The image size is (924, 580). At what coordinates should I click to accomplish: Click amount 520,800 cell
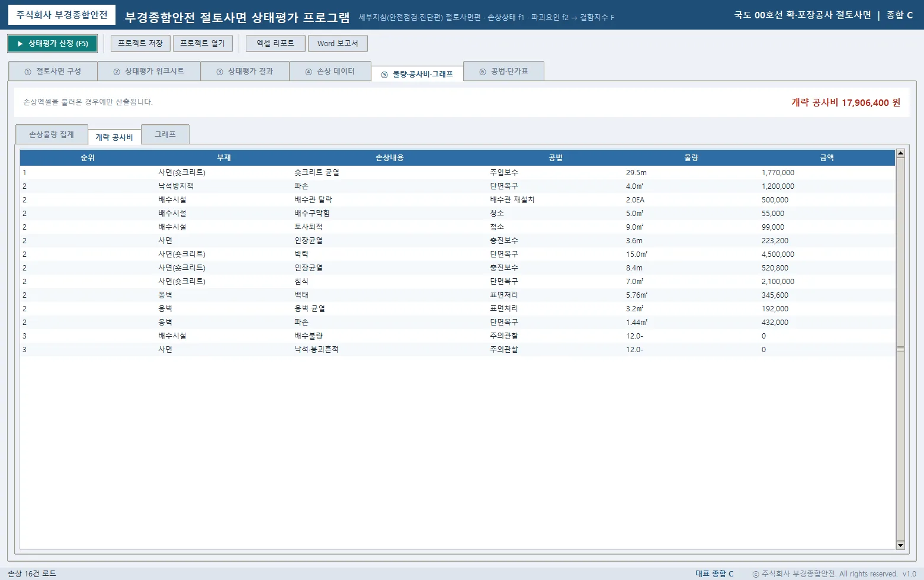click(x=775, y=268)
